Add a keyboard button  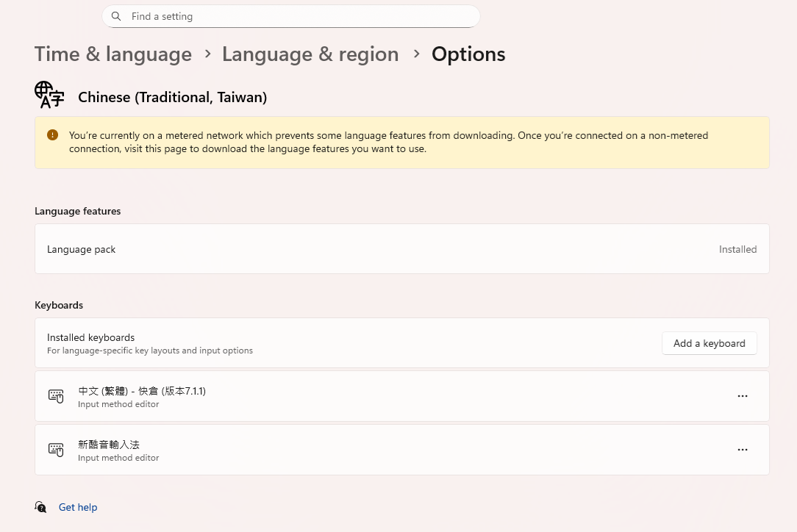pyautogui.click(x=709, y=343)
